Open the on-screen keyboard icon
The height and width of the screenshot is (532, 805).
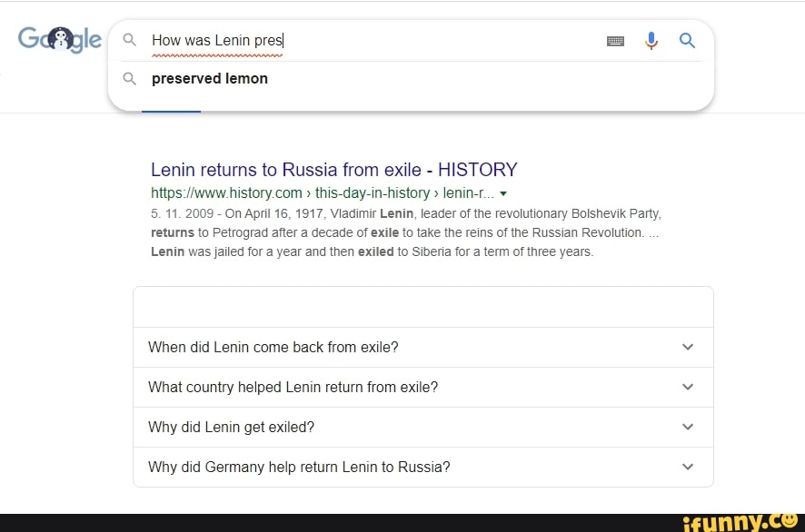click(616, 40)
